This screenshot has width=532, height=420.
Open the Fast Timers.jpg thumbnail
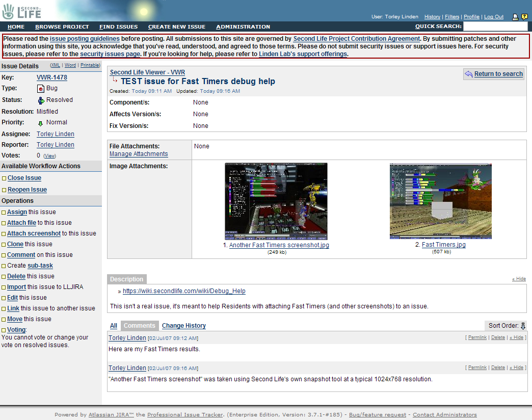[x=440, y=201]
